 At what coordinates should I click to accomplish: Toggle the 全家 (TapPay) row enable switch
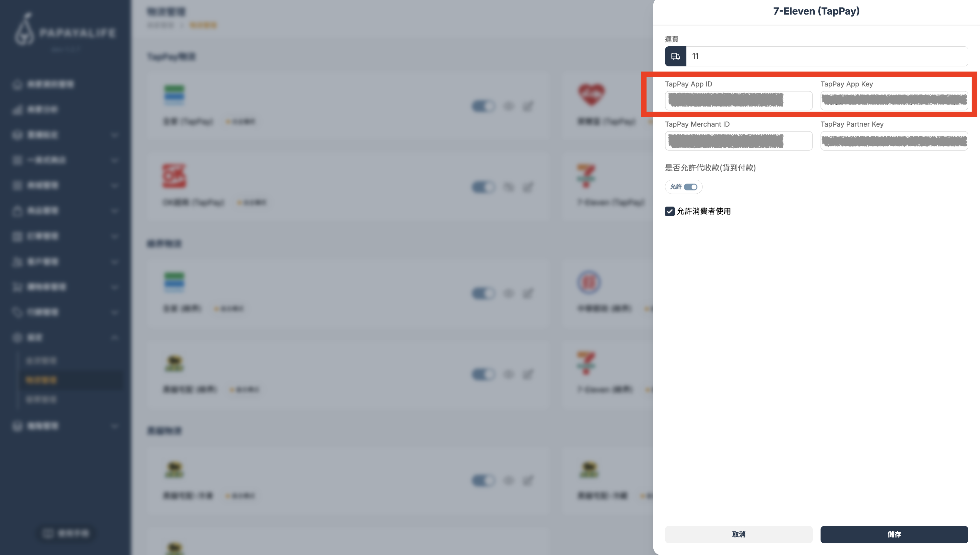[483, 106]
